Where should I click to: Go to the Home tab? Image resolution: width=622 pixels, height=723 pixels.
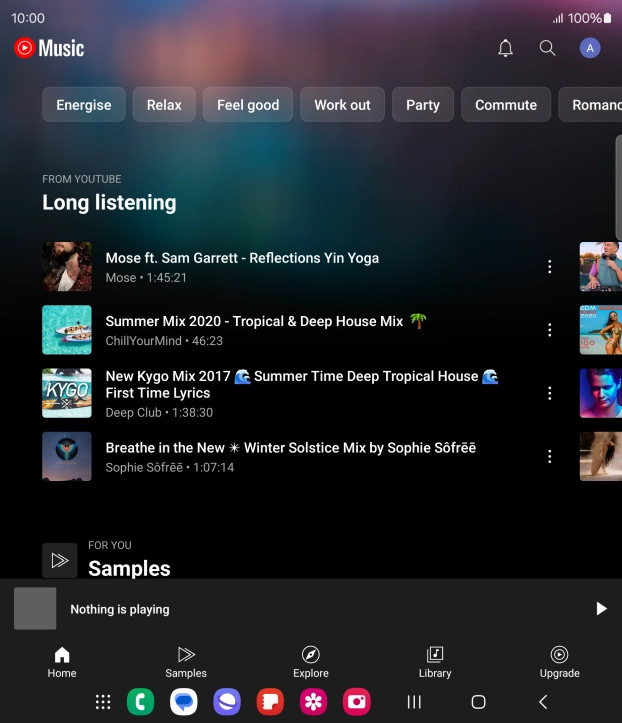[x=62, y=661]
